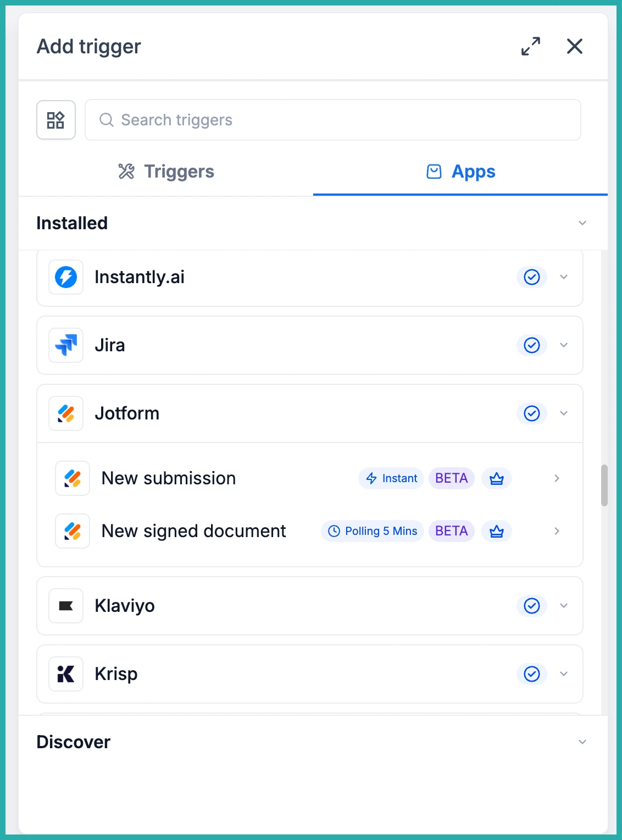
Task: Click the New signed document Jotform icon
Action: click(73, 531)
